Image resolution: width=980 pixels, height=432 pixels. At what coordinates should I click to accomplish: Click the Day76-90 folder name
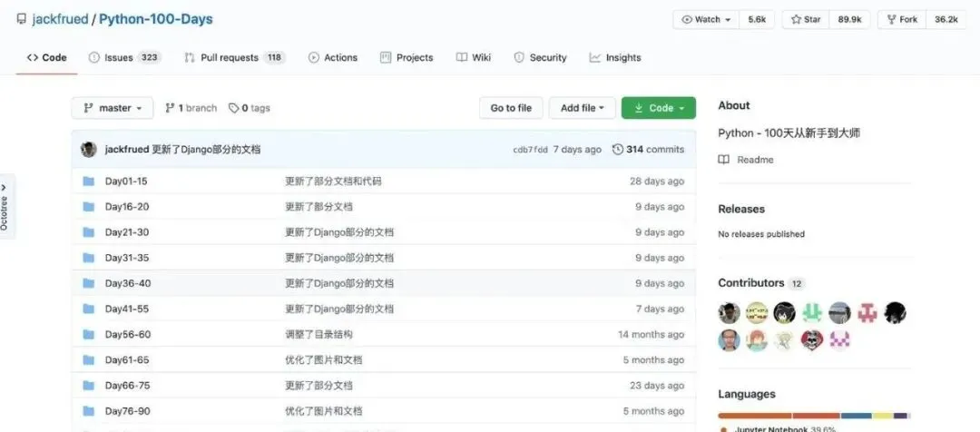point(128,411)
